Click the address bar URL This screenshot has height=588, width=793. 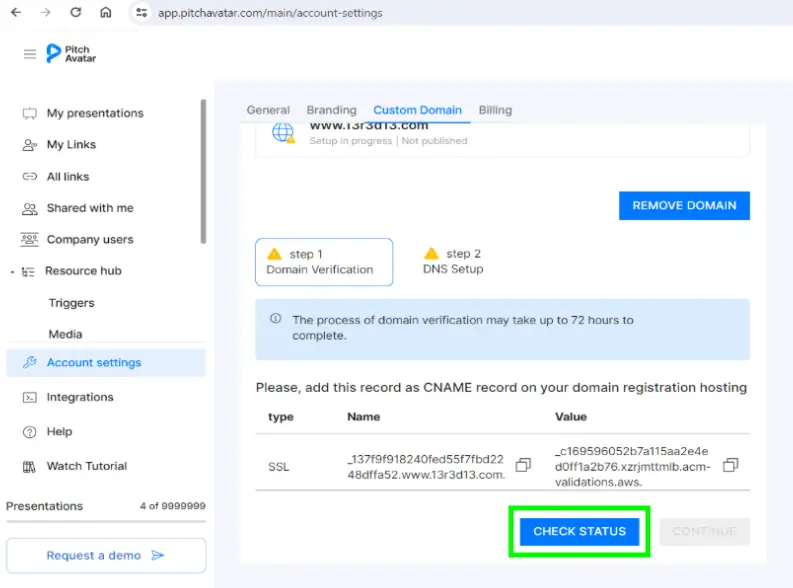pyautogui.click(x=270, y=13)
